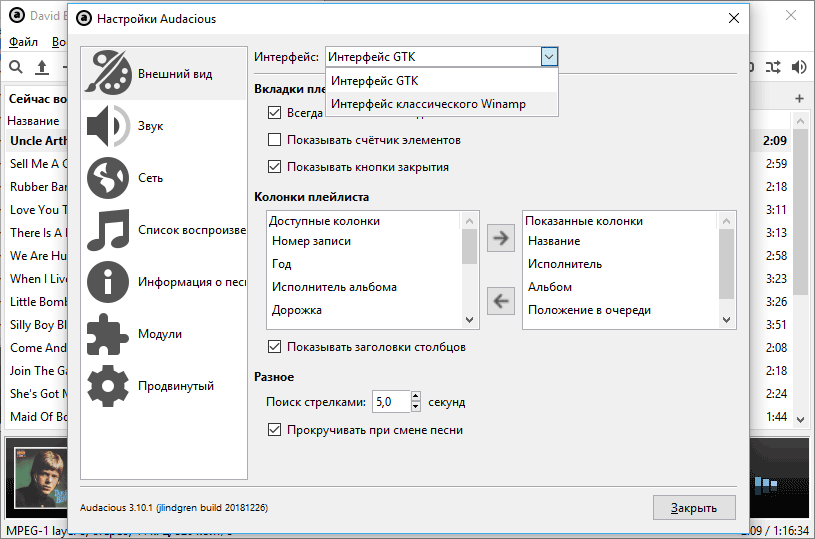The image size is (815, 539).
Task: Toggle Показывать кнопки закрытия checkbox
Action: point(274,167)
